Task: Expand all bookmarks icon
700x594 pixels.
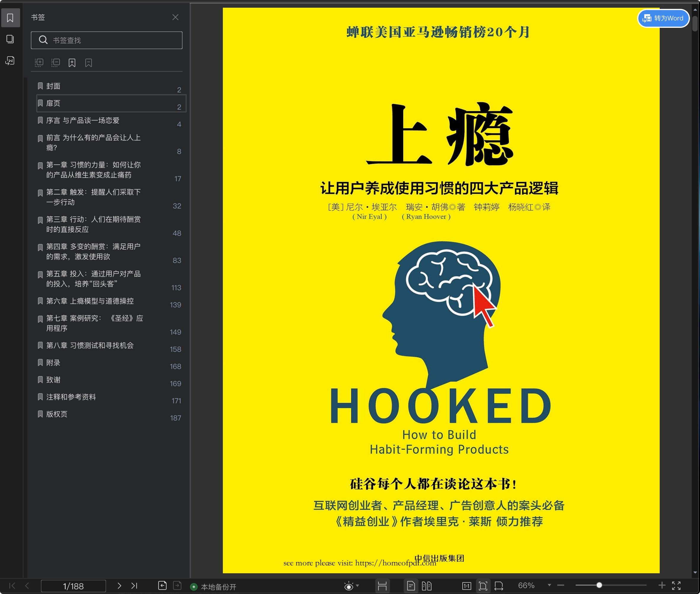Action: pyautogui.click(x=39, y=63)
